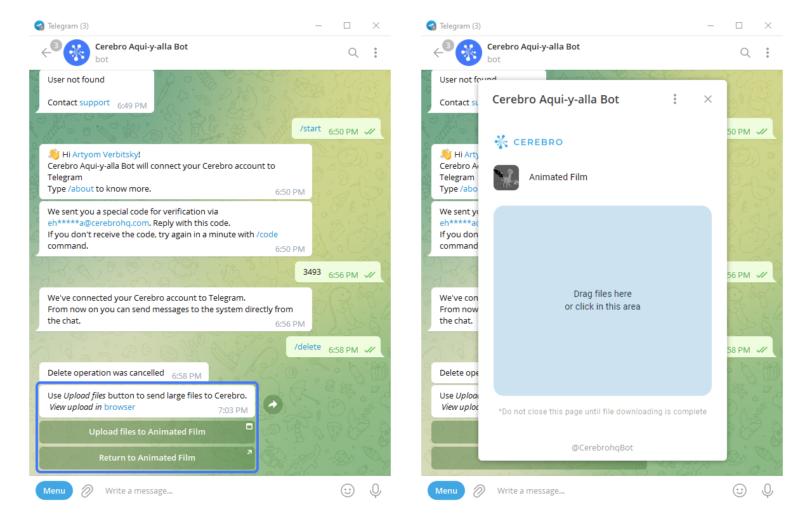This screenshot has height=519, width=812.
Task: Open search in left Telegram window
Action: point(353,53)
